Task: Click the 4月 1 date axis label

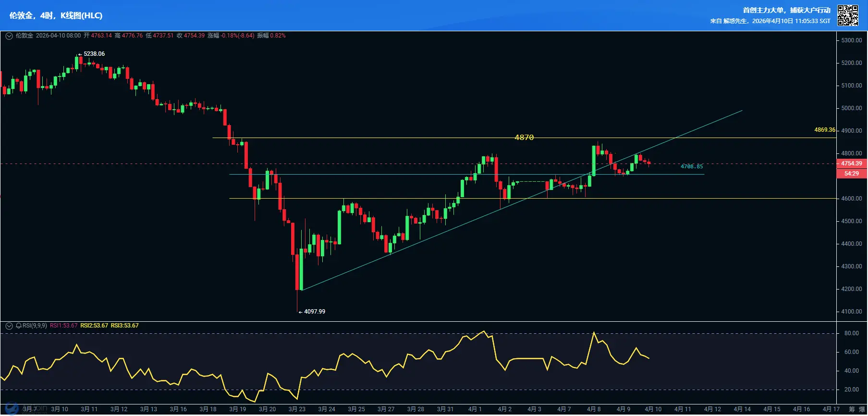Action: coord(475,409)
